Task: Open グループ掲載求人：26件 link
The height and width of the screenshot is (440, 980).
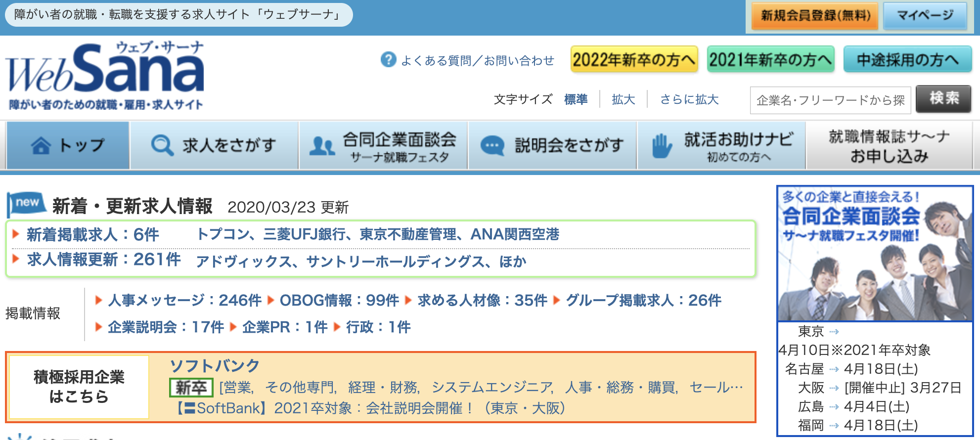Action: coord(643,300)
